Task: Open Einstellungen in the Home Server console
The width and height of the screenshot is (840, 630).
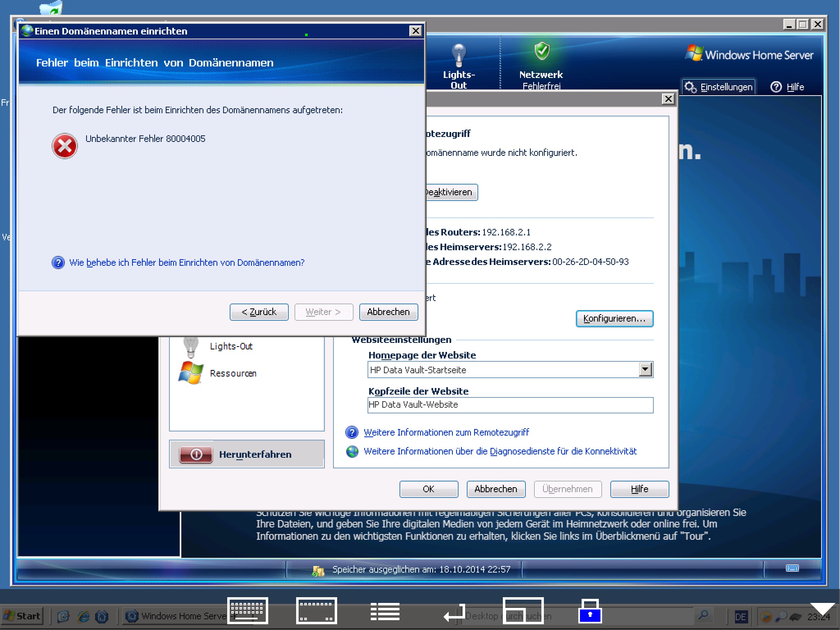Action: pyautogui.click(x=719, y=87)
